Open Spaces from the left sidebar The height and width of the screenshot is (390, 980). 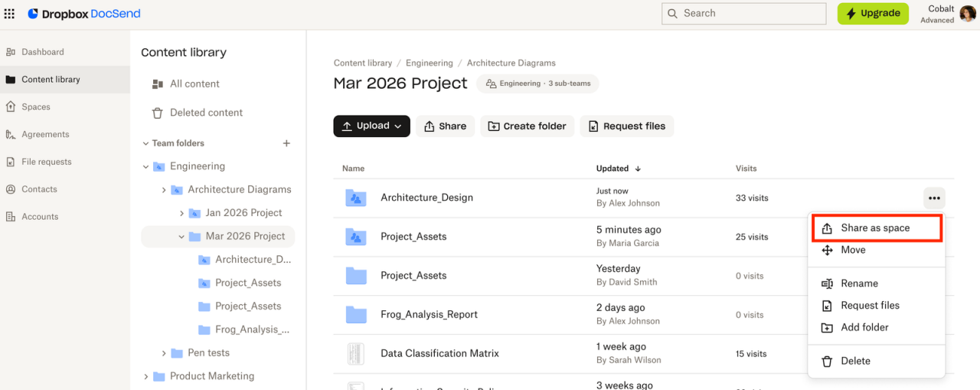[x=35, y=107]
